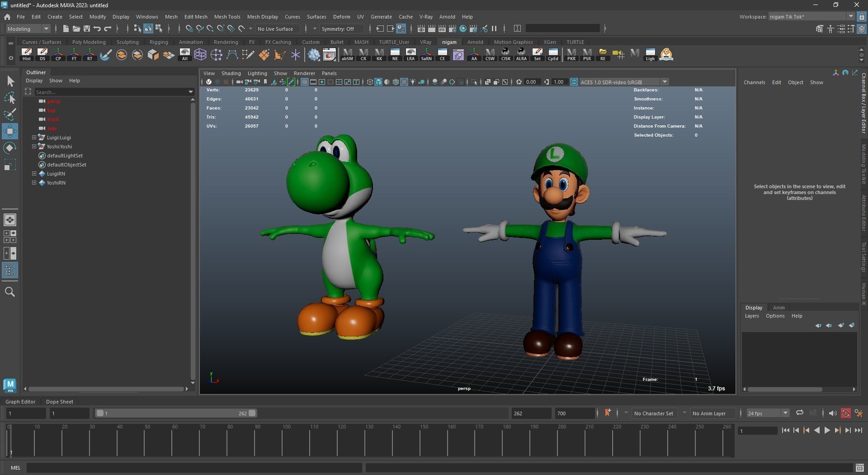Click the LRA shelf icon
Image resolution: width=868 pixels, height=475 pixels.
[x=410, y=54]
